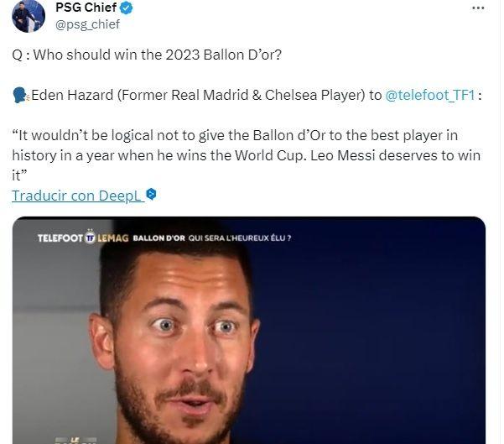The width and height of the screenshot is (504, 444).
Task: Open the three-dots more options menu
Action: 478,8
